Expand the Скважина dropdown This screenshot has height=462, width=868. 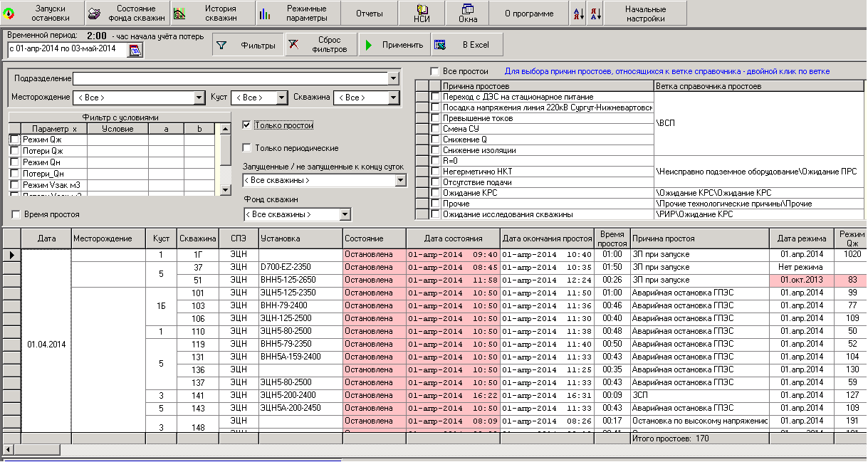(x=394, y=98)
